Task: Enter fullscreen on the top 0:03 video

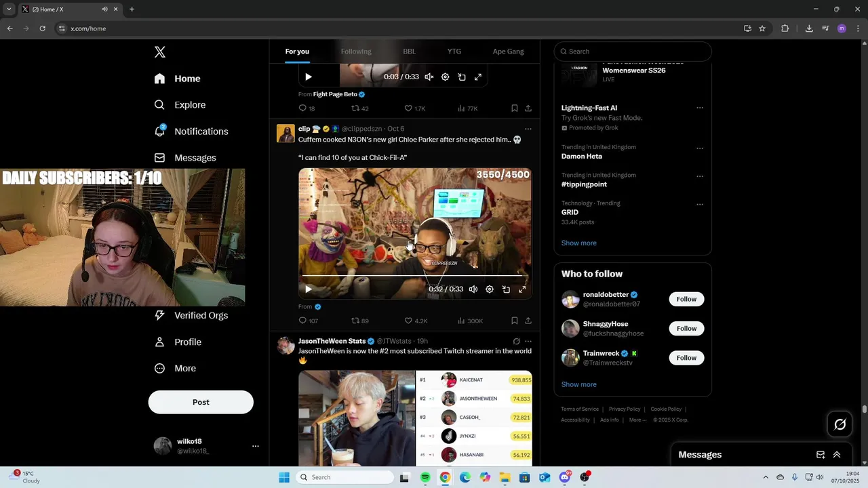Action: pyautogui.click(x=478, y=77)
